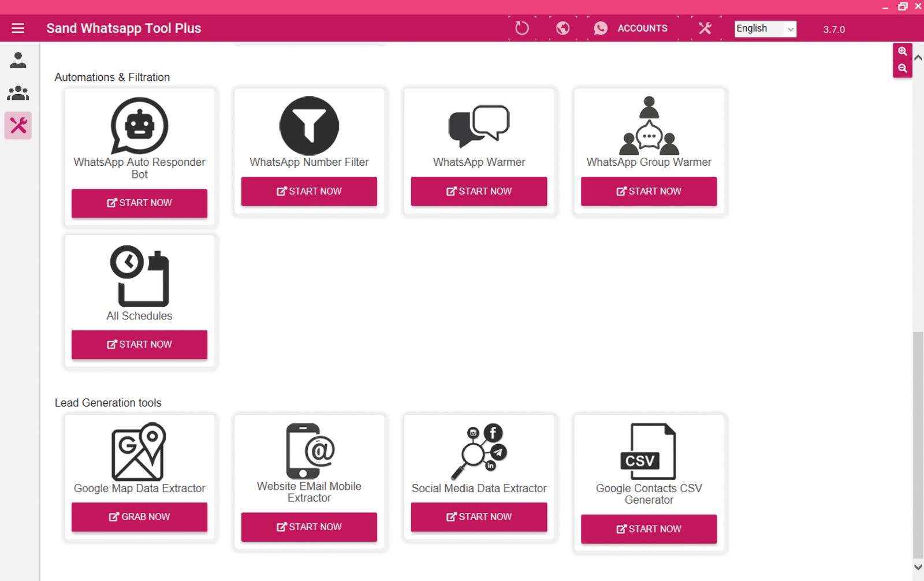Click the Group Warmer people icon

[x=649, y=125]
